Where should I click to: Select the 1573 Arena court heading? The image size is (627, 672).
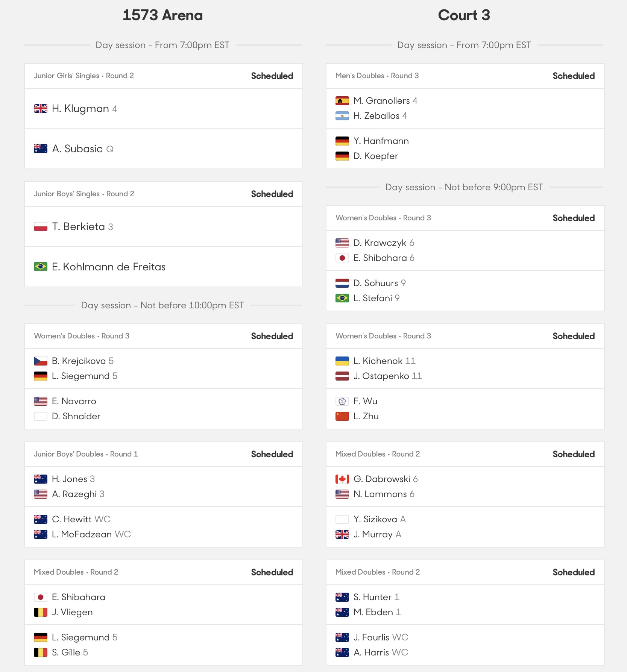point(163,15)
